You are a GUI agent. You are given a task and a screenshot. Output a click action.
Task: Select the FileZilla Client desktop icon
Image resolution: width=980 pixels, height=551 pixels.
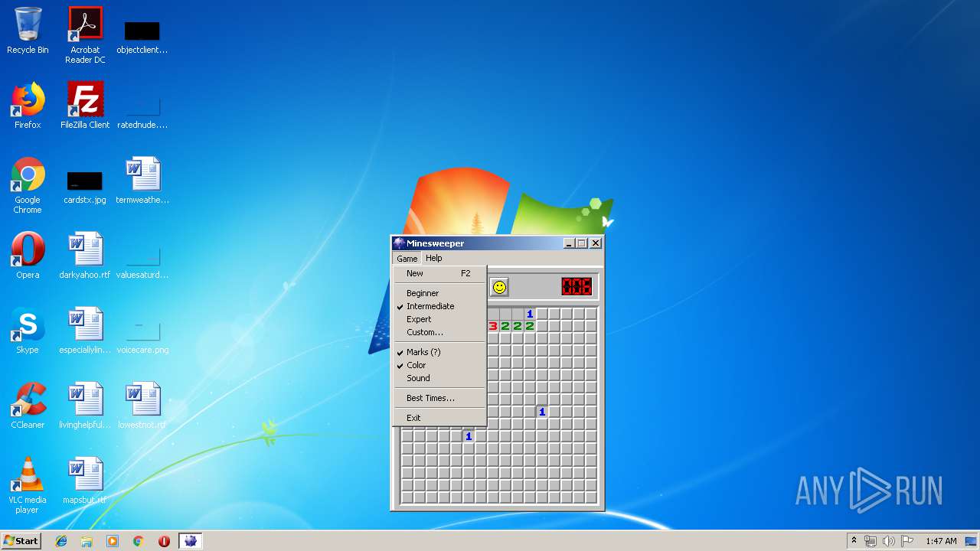[x=85, y=106]
